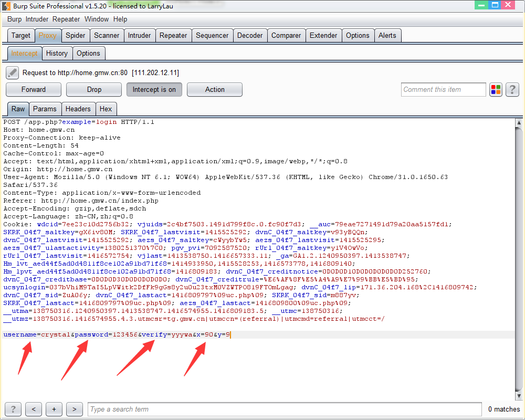Open the Proxy Options sub-tab
Screen dimensions: 525x420
click(x=88, y=54)
